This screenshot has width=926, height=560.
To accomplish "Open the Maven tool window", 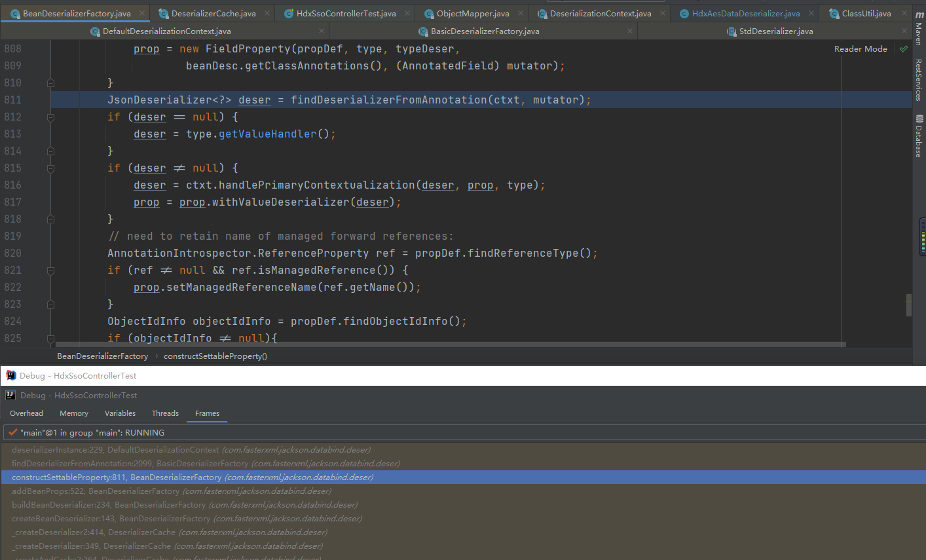I will point(919,29).
